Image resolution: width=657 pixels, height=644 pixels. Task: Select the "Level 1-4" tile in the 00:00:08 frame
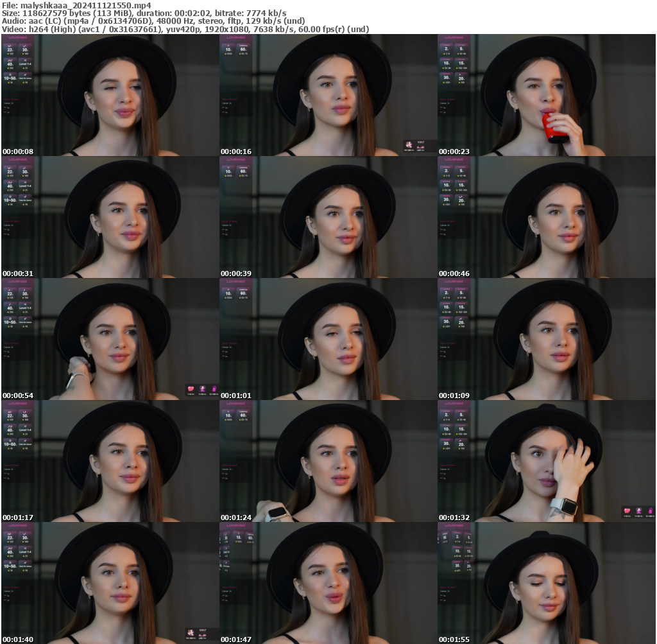26,64
